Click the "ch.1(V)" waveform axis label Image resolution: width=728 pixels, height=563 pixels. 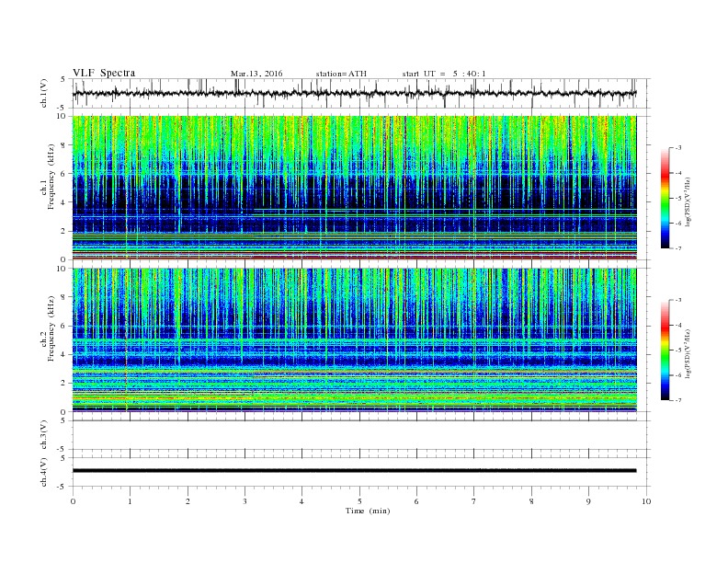click(x=44, y=93)
